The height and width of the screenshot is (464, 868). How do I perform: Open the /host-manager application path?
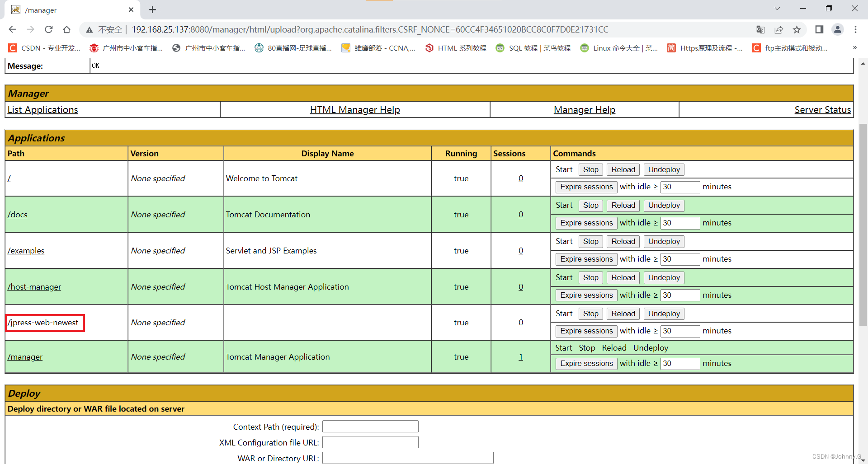(34, 287)
